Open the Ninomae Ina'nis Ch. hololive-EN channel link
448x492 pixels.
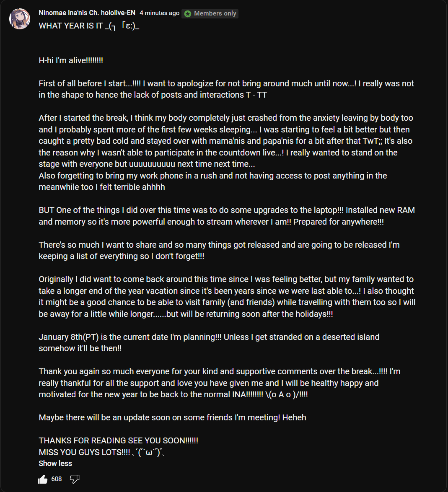click(x=87, y=13)
